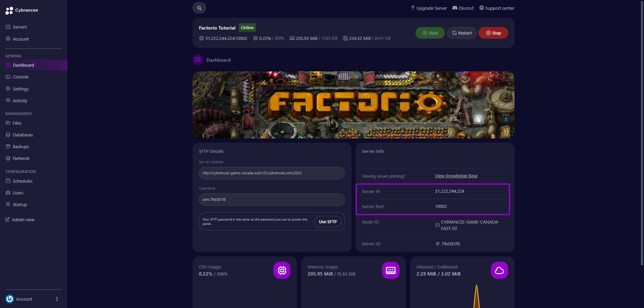Restart the server
The width and height of the screenshot is (644, 308).
(x=462, y=33)
